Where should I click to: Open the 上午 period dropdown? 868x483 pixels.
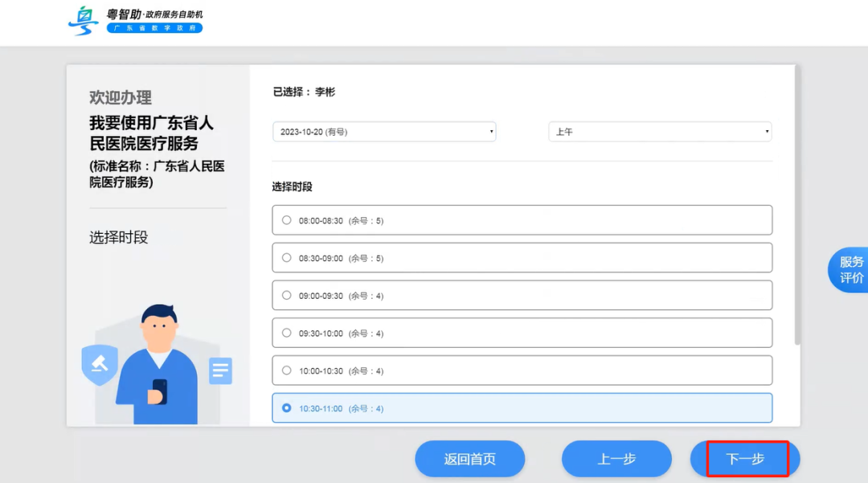point(659,131)
